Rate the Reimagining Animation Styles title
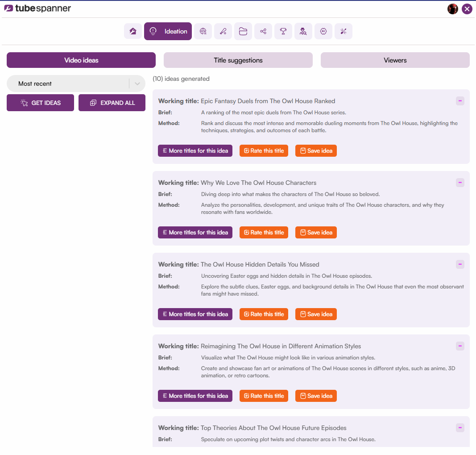The image size is (476, 455). [264, 396]
